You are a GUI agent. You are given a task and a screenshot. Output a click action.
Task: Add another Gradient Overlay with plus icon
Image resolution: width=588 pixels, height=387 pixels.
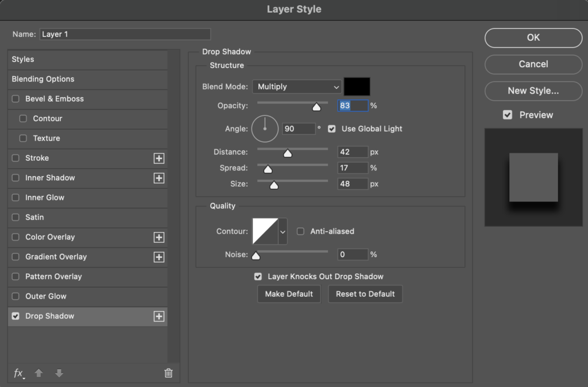(x=159, y=257)
